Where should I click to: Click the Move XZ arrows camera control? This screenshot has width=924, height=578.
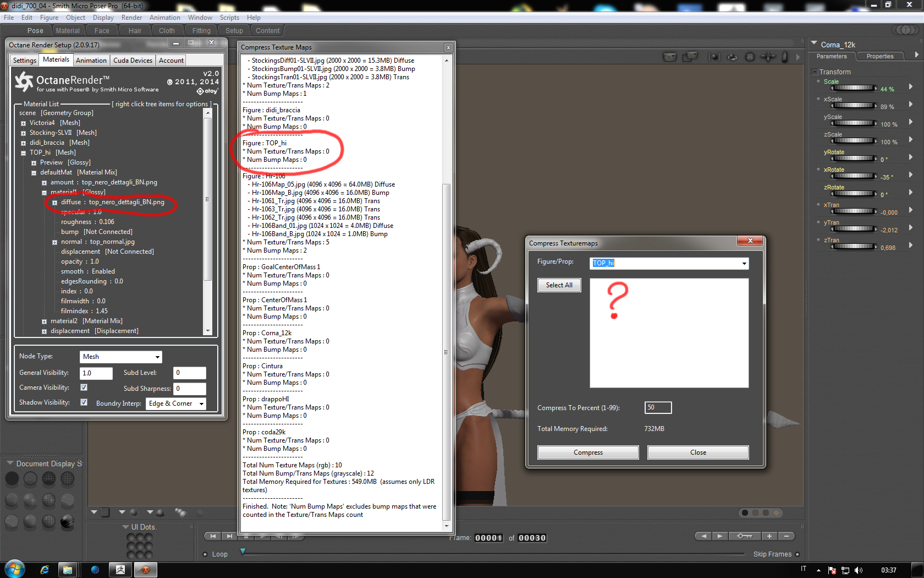768,57
